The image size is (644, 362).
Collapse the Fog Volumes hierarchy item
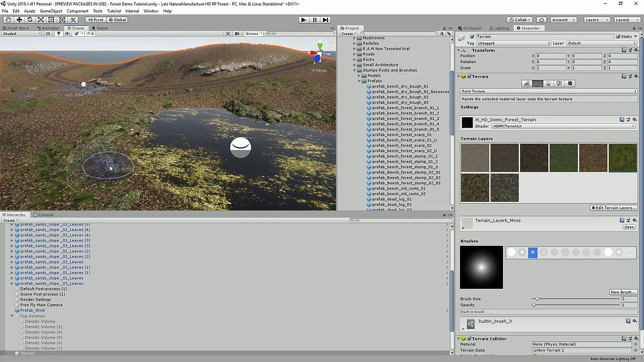tap(12, 316)
